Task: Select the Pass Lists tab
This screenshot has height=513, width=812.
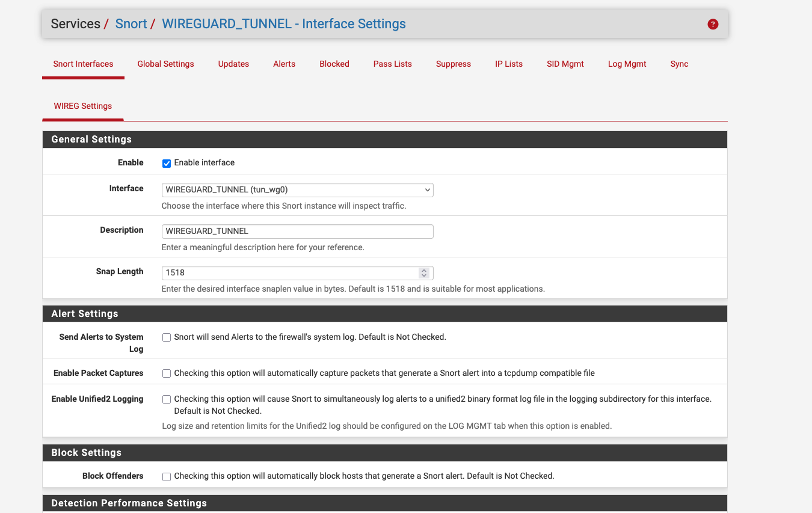Action: pyautogui.click(x=392, y=64)
